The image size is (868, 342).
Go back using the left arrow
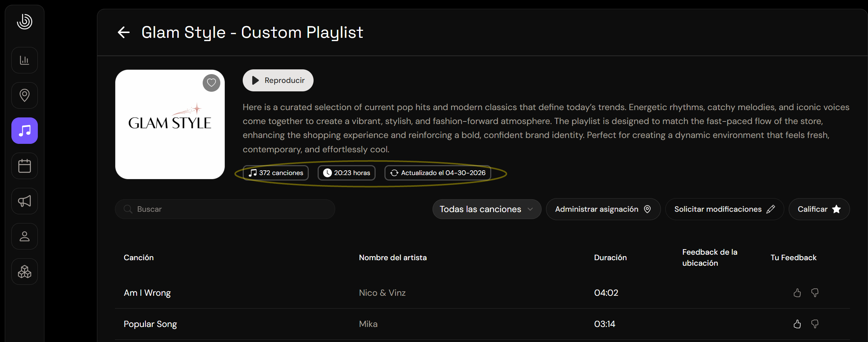(x=124, y=32)
